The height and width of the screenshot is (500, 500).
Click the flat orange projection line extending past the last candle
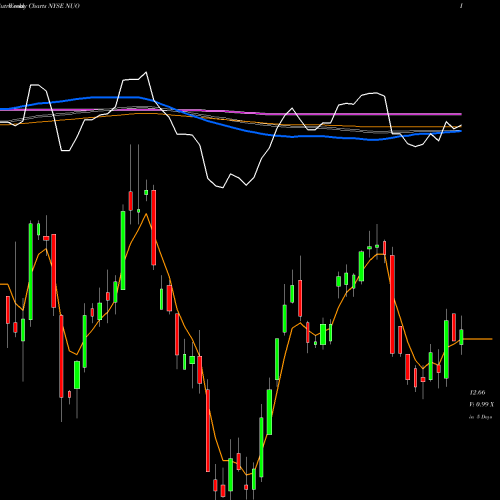coord(478,339)
